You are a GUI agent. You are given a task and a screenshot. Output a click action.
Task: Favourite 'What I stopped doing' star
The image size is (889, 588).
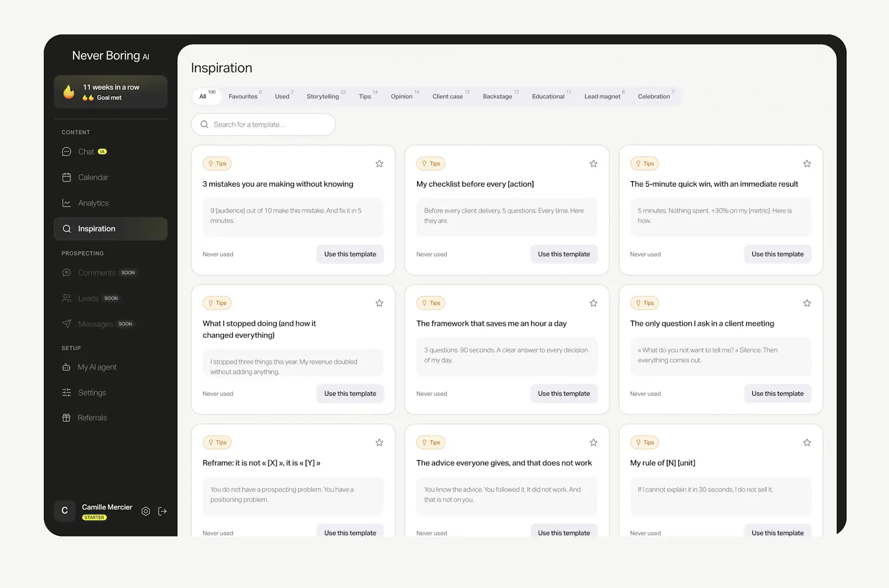379,303
